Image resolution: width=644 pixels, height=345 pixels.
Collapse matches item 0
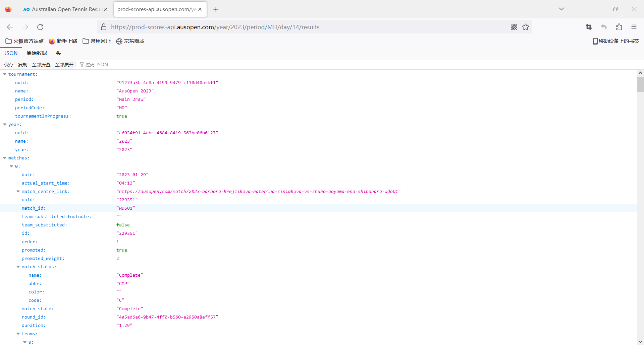tap(11, 166)
